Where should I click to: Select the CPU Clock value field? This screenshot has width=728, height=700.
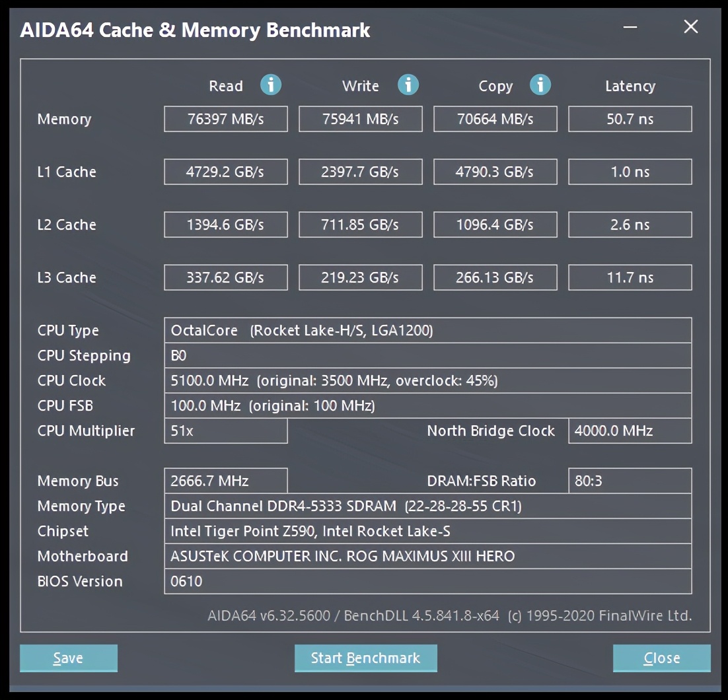pos(427,380)
